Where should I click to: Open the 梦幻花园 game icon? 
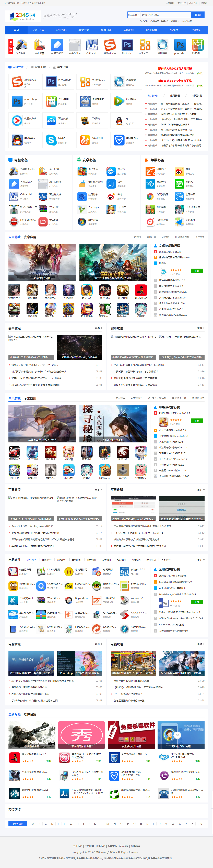point(150,209)
